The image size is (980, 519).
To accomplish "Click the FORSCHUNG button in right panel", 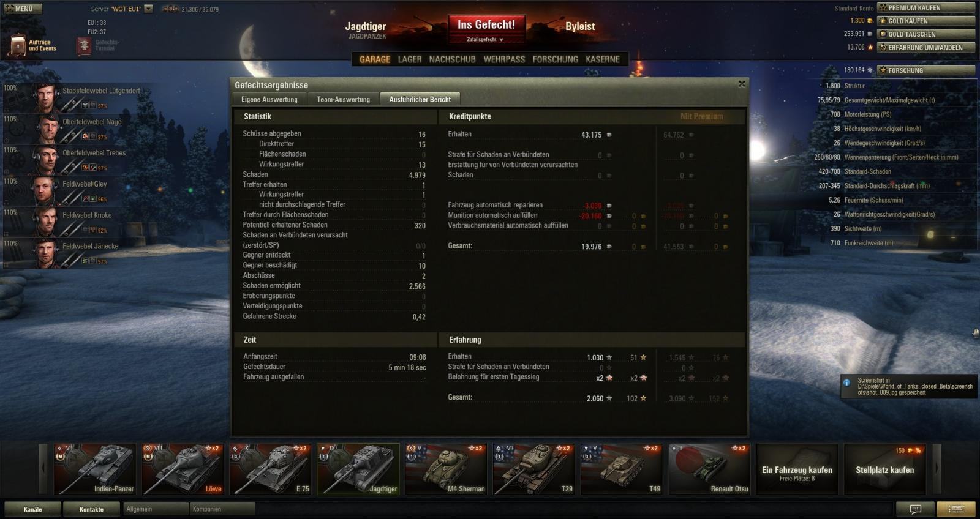I will click(926, 70).
